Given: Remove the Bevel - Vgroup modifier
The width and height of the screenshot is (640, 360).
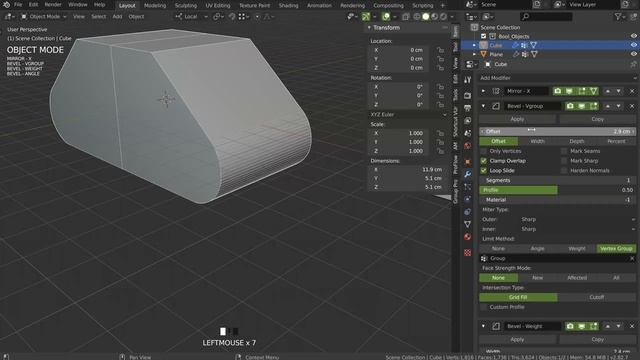Looking at the screenshot, I should point(632,106).
